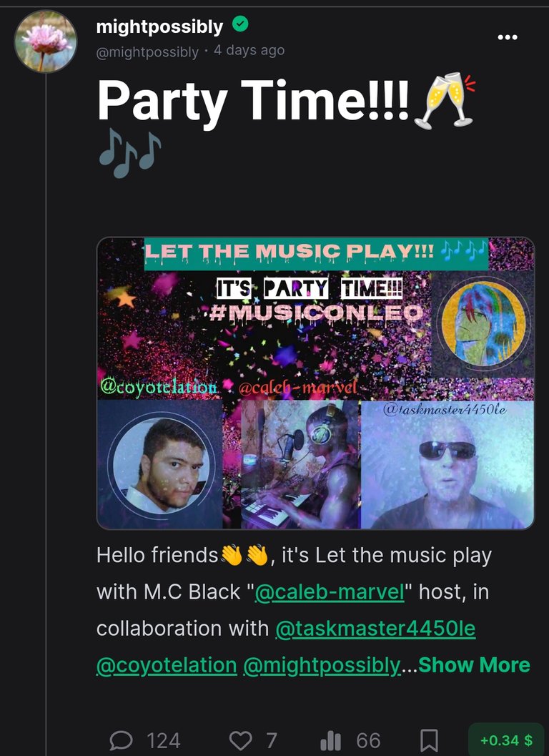Open the three-dot post options menu
This screenshot has height=756, width=549.
tap(507, 37)
